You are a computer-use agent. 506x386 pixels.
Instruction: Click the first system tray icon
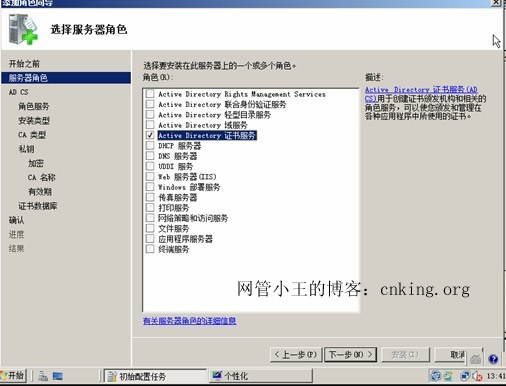(435, 376)
